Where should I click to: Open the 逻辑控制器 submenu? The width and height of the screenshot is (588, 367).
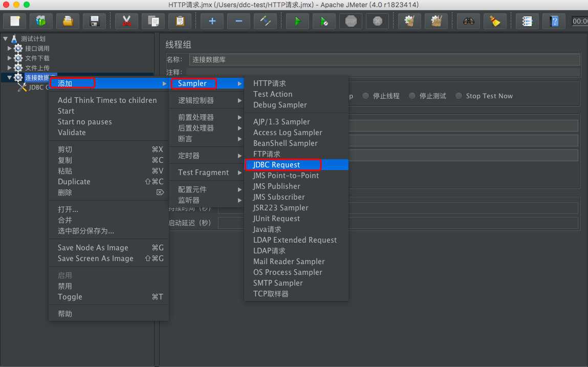[207, 100]
